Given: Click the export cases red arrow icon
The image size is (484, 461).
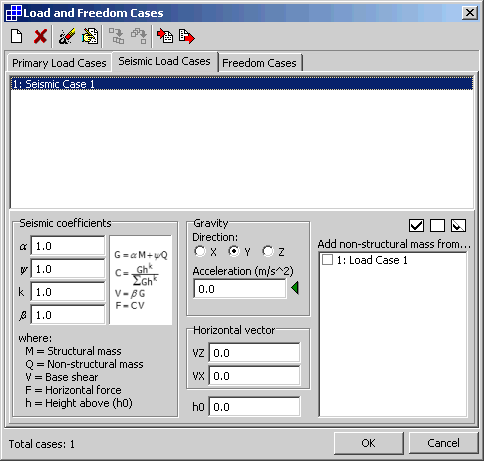Looking at the screenshot, I should click(x=187, y=36).
